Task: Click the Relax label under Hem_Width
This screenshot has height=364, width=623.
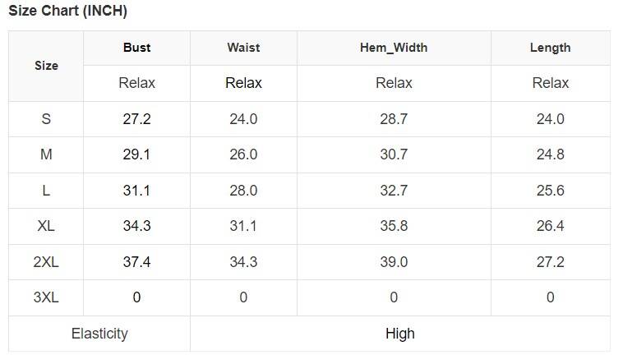Action: (394, 83)
